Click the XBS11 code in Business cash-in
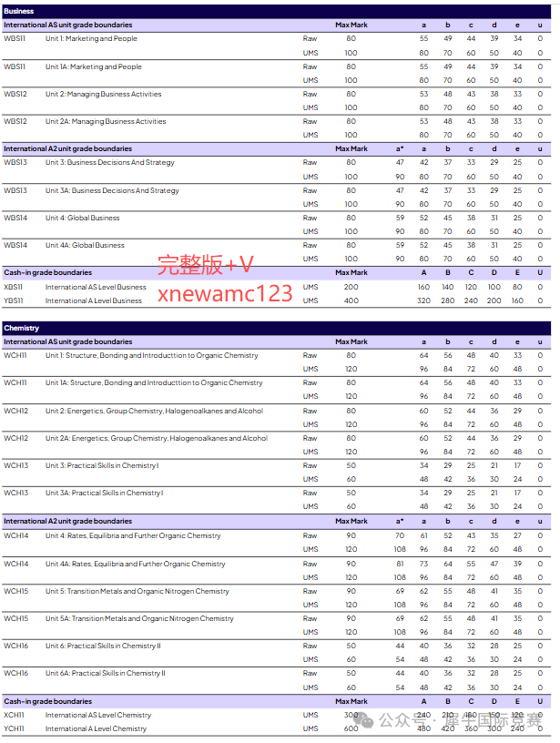This screenshot has height=743, width=560. click(x=14, y=287)
